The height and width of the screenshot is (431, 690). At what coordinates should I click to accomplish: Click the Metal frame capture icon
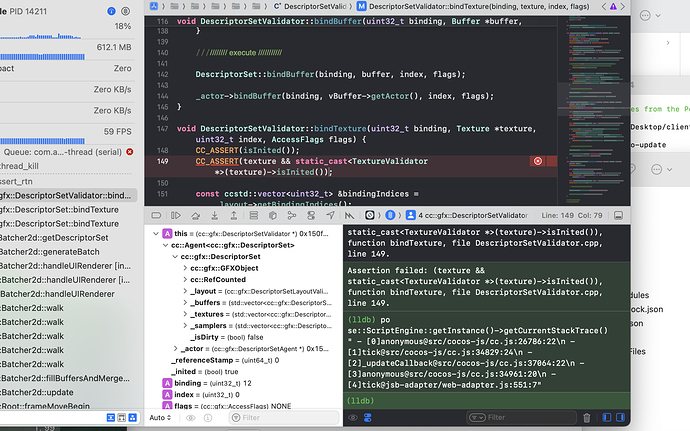tap(349, 215)
